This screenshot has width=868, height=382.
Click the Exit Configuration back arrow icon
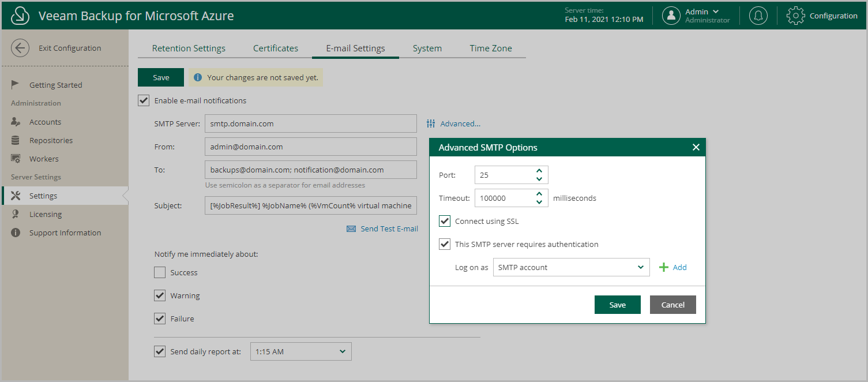point(20,48)
